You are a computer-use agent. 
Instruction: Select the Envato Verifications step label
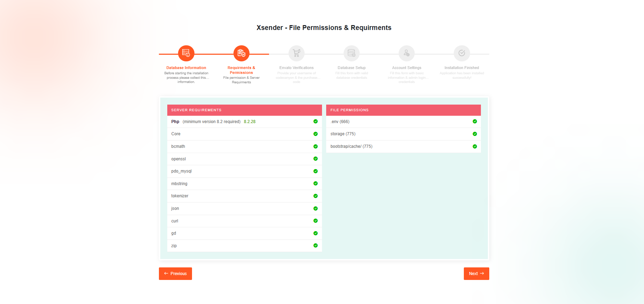(x=296, y=68)
